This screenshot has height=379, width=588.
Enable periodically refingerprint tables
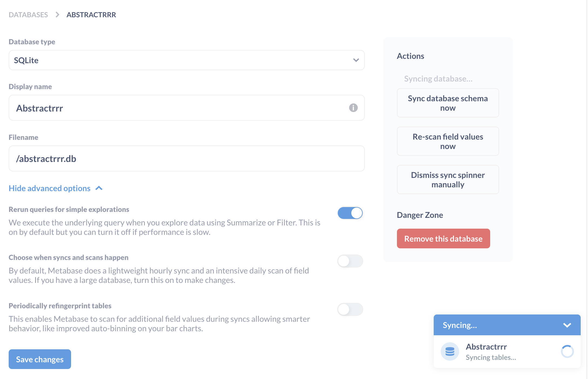[x=350, y=309]
